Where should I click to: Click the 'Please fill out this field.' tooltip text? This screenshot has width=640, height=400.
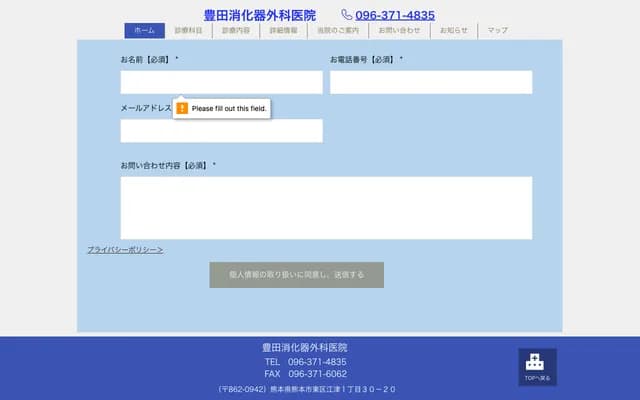click(229, 109)
